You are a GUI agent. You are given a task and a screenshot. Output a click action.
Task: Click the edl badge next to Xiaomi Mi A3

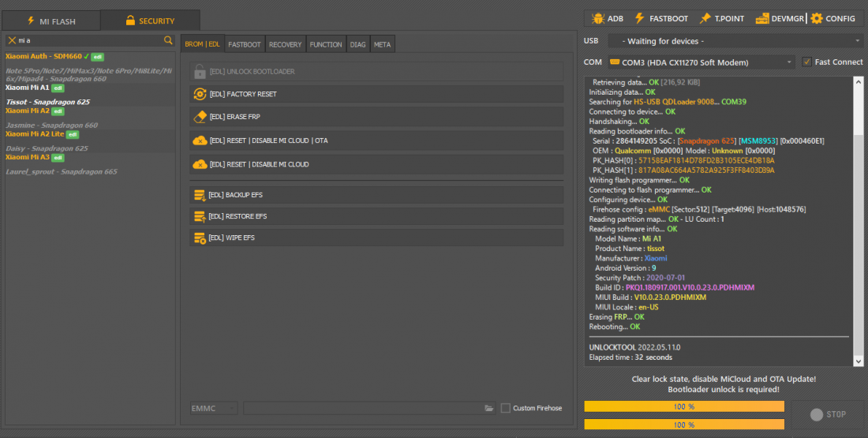pyautogui.click(x=58, y=158)
